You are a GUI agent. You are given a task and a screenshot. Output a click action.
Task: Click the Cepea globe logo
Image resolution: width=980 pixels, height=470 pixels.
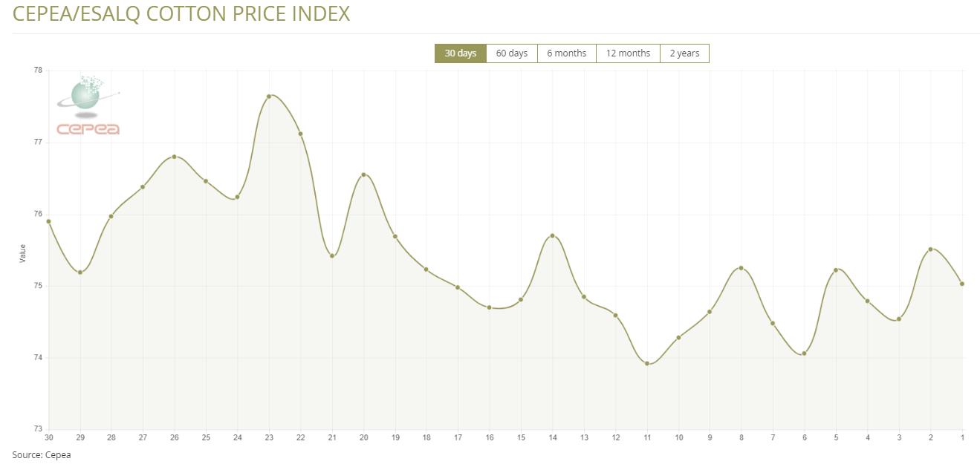coord(88,105)
